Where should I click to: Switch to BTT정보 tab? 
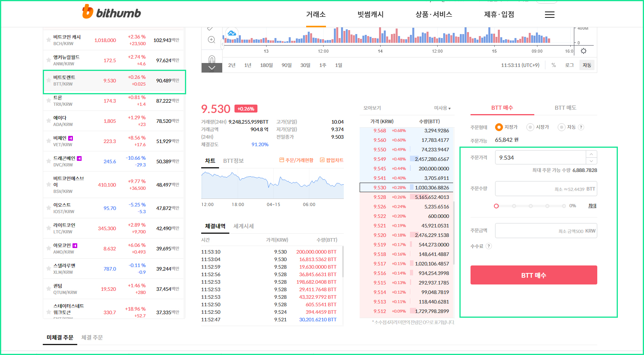click(x=233, y=160)
